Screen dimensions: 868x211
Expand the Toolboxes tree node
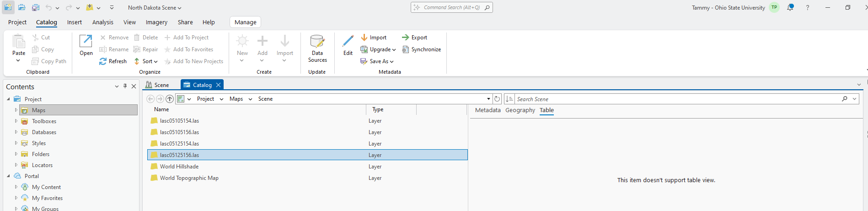[16, 121]
